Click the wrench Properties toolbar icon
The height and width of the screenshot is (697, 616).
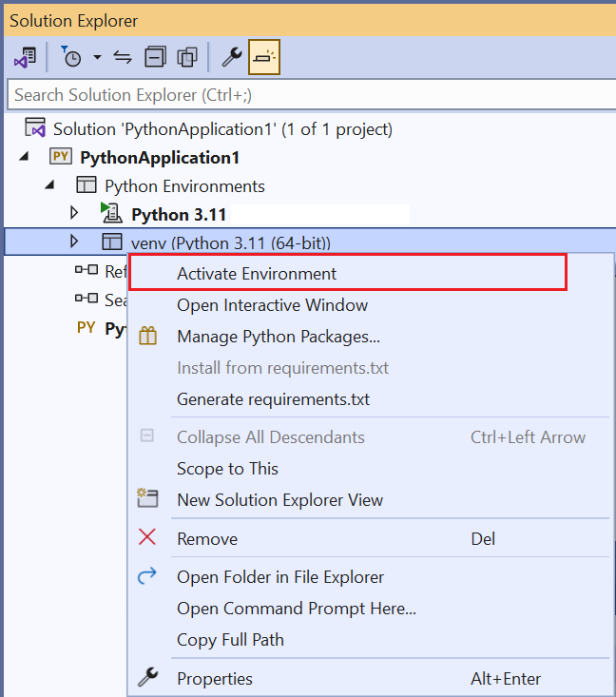[x=231, y=58]
